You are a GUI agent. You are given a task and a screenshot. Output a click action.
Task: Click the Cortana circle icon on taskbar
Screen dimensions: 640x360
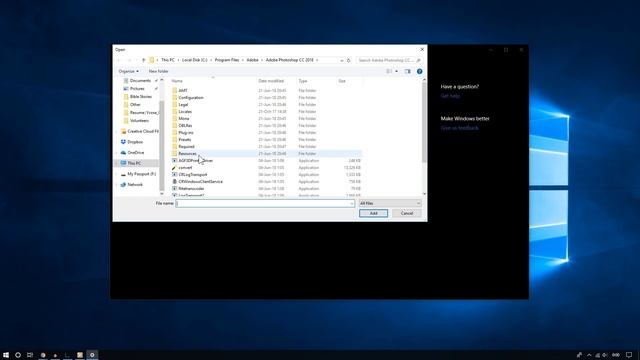click(18, 355)
